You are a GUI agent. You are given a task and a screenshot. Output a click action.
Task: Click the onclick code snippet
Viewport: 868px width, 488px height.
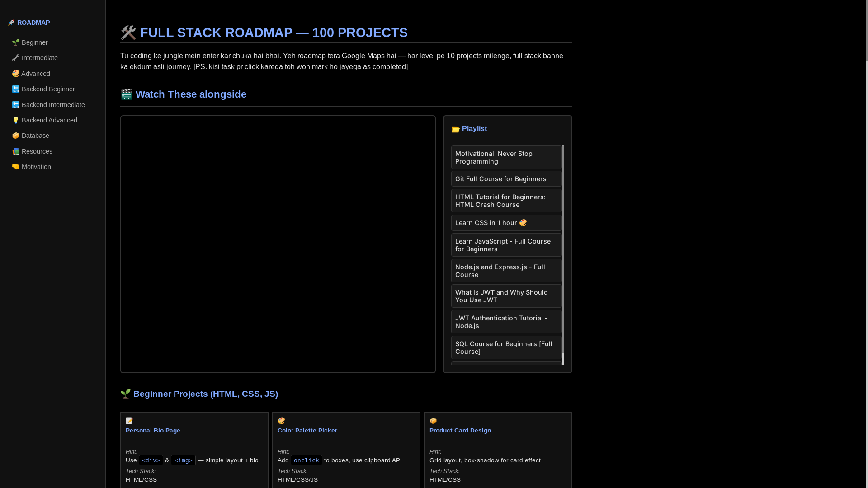(x=307, y=460)
